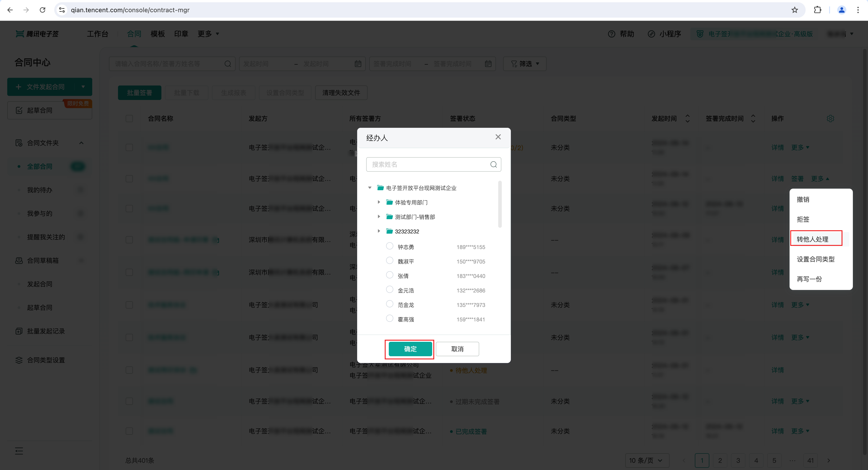868x470 pixels.
Task: Reload the page with refresh icon
Action: tap(42, 10)
